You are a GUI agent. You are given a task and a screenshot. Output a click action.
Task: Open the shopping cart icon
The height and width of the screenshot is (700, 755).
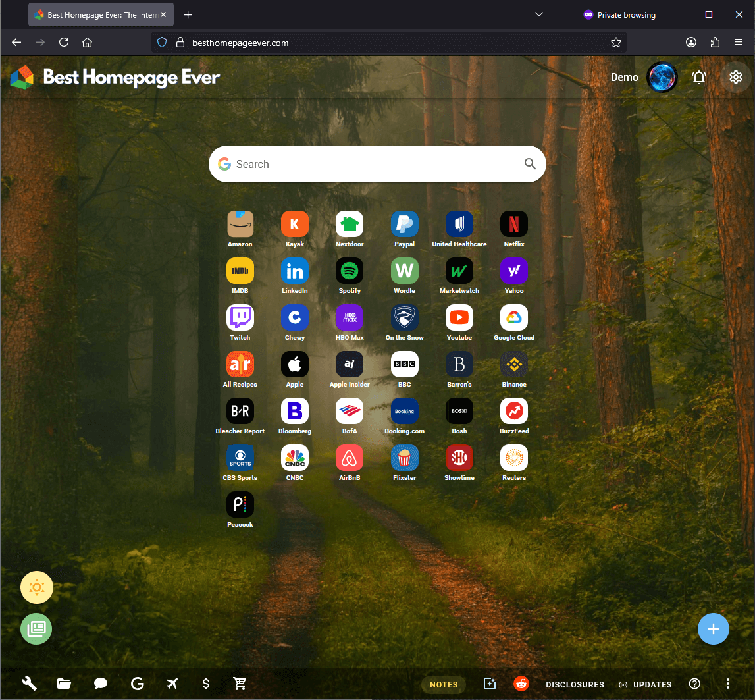(240, 684)
